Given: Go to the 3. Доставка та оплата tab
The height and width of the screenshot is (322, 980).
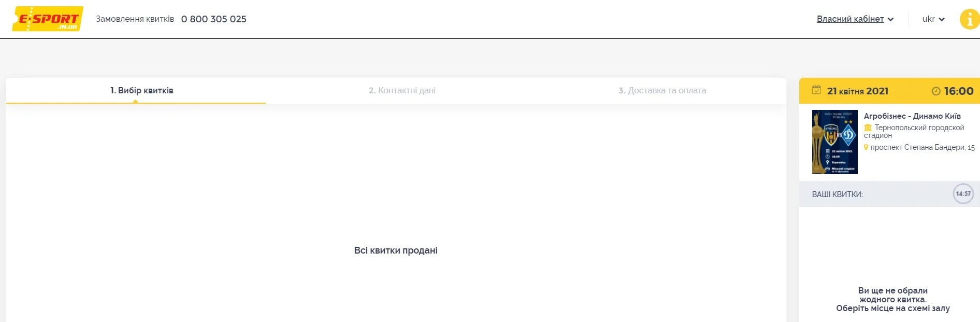Looking at the screenshot, I should pos(662,90).
